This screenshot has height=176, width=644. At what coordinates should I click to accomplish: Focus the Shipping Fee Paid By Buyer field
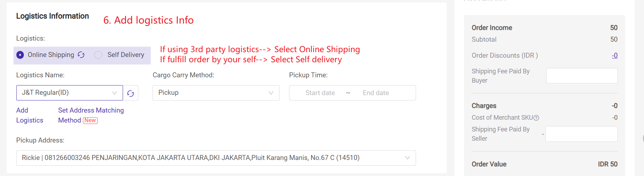coord(581,76)
